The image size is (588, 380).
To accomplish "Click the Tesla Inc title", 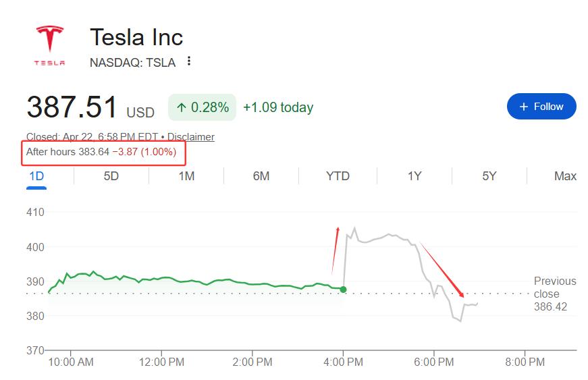I will pos(136,37).
